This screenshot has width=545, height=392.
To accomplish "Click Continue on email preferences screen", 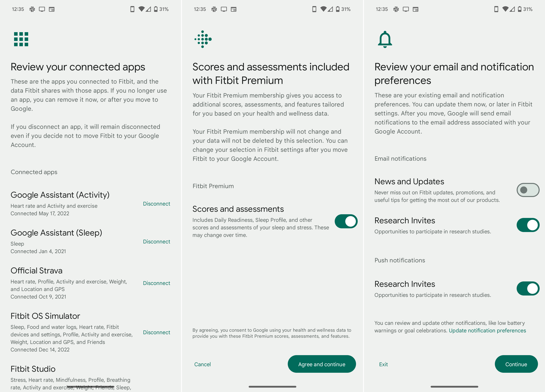I will (x=516, y=364).
